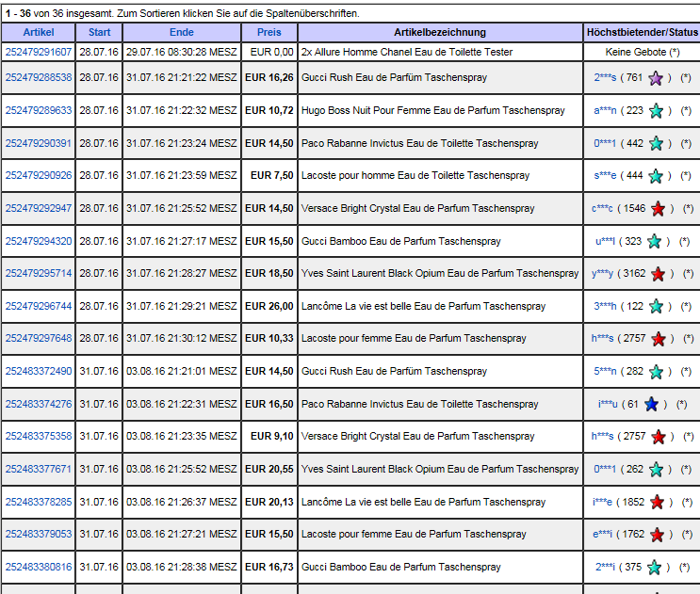Viewport: 700px width, 594px height.
Task: Open bidder profile 2***i
Action: coord(606,567)
